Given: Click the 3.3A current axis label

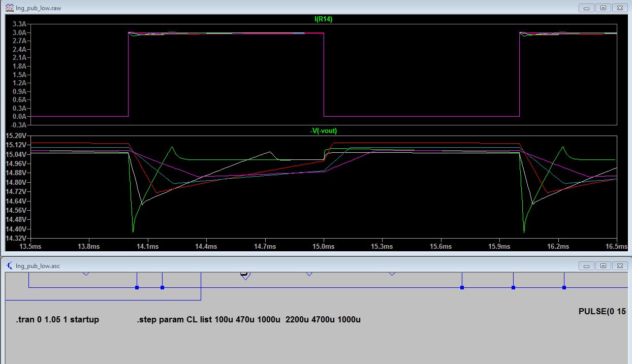Looking at the screenshot, I should click(19, 24).
